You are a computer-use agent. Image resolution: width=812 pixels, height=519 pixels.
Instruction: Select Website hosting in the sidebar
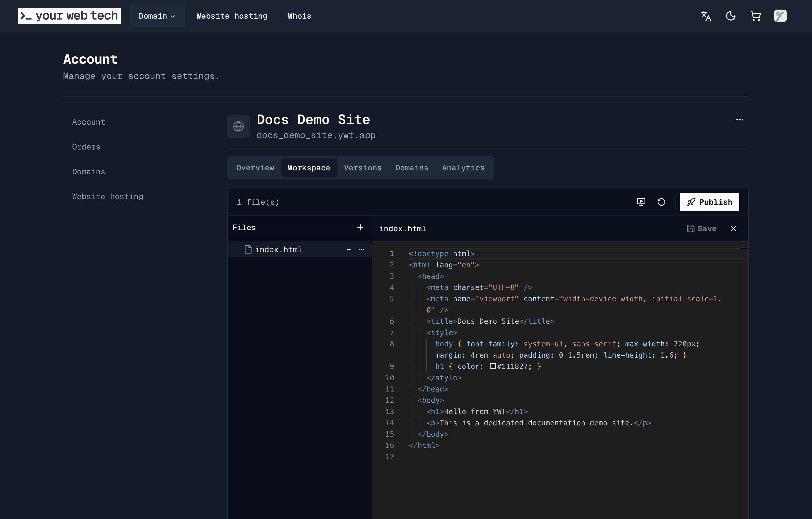pyautogui.click(x=108, y=196)
